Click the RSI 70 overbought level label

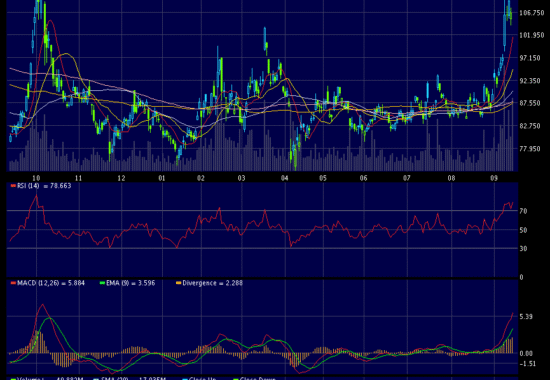point(524,211)
